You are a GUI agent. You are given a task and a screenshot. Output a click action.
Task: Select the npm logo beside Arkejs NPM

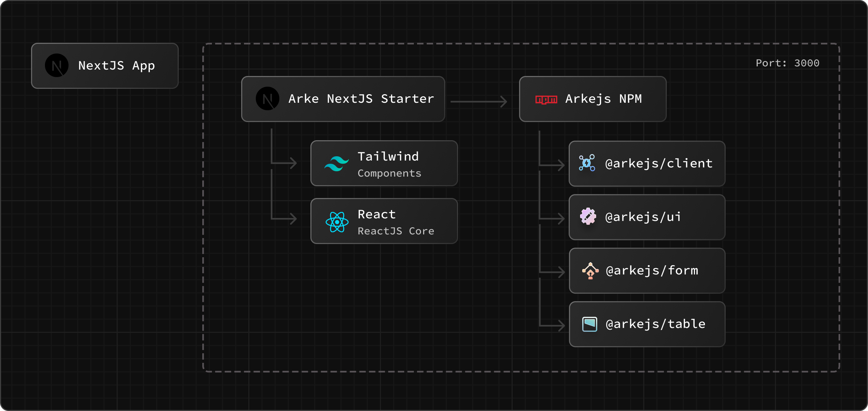click(545, 100)
